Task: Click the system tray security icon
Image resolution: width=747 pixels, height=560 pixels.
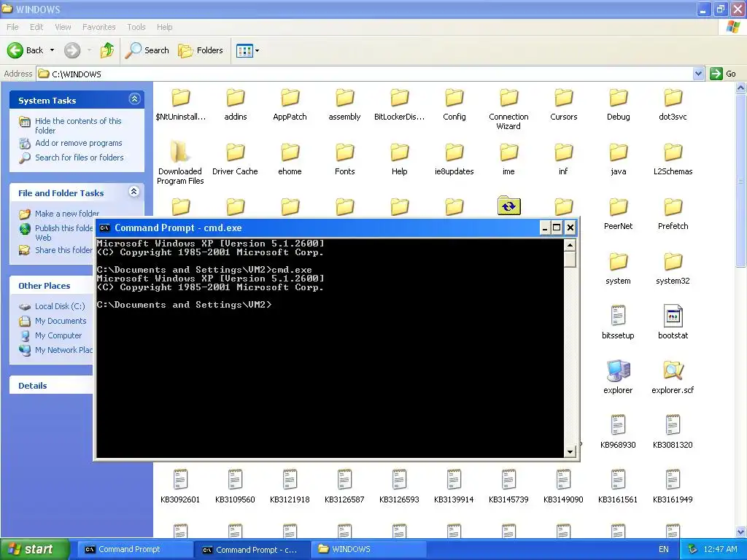Action: [x=693, y=549]
